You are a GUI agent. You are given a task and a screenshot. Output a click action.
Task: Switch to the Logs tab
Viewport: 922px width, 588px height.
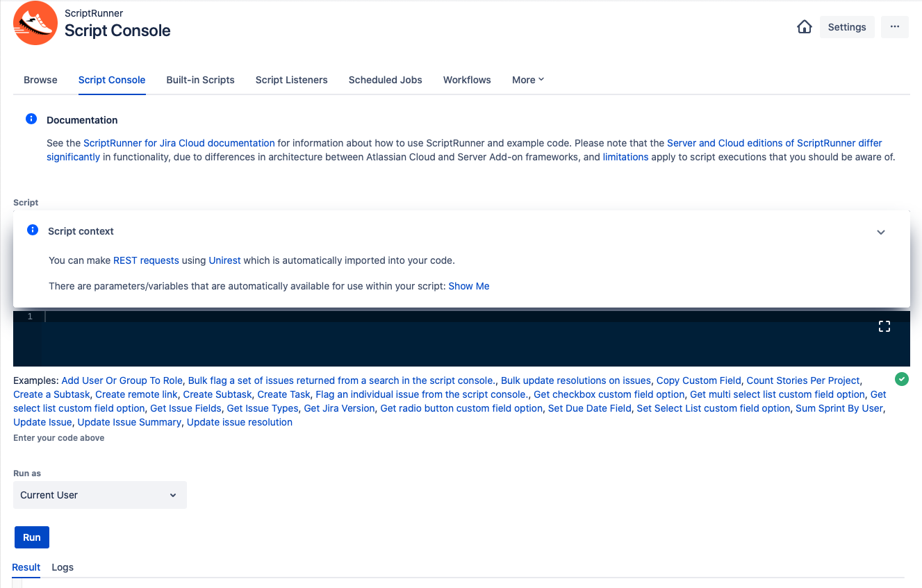point(63,567)
